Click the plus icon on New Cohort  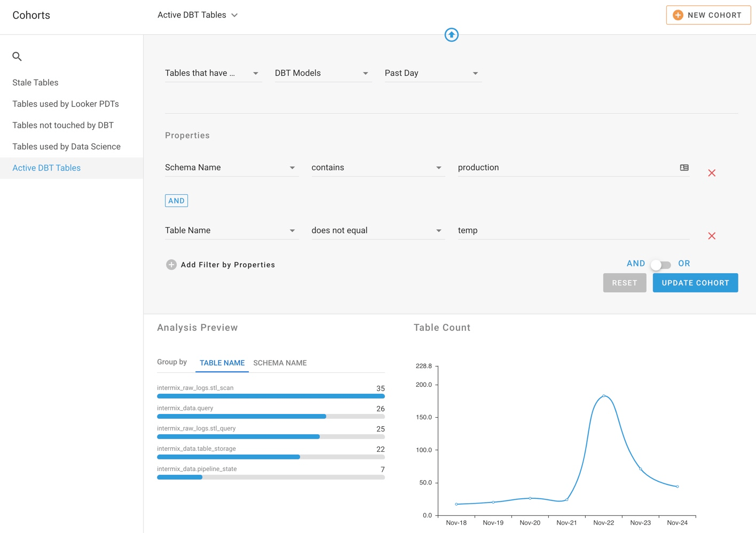click(678, 15)
